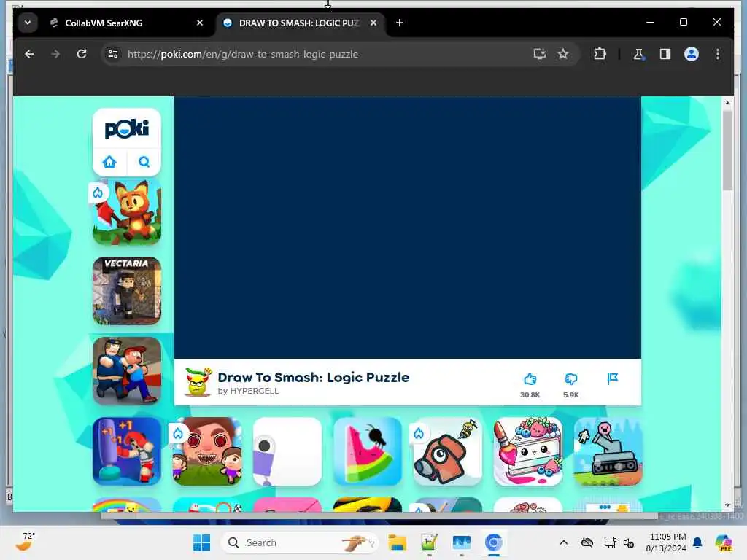The image size is (747, 560).
Task: Open the Chrome profile avatar
Action: [x=692, y=54]
